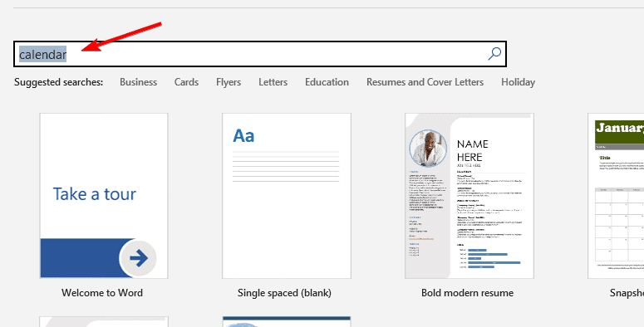The width and height of the screenshot is (644, 327).
Task: Open the Welcome to Word template
Action: pyautogui.click(x=104, y=196)
